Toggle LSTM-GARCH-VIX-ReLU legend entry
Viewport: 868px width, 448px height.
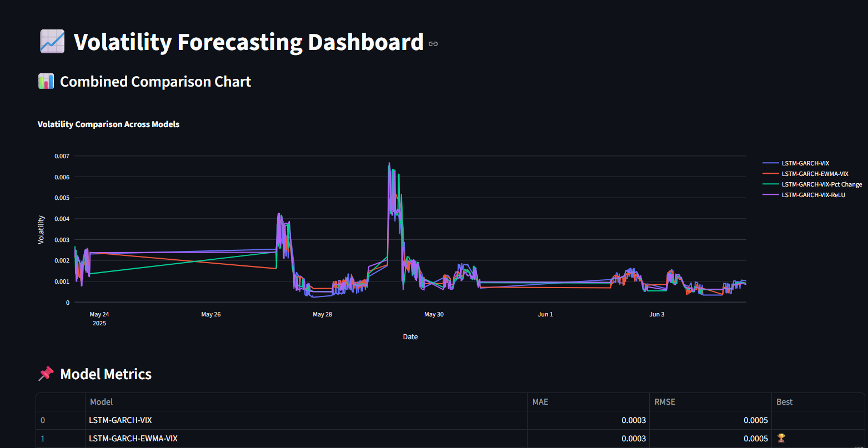[x=804, y=195]
